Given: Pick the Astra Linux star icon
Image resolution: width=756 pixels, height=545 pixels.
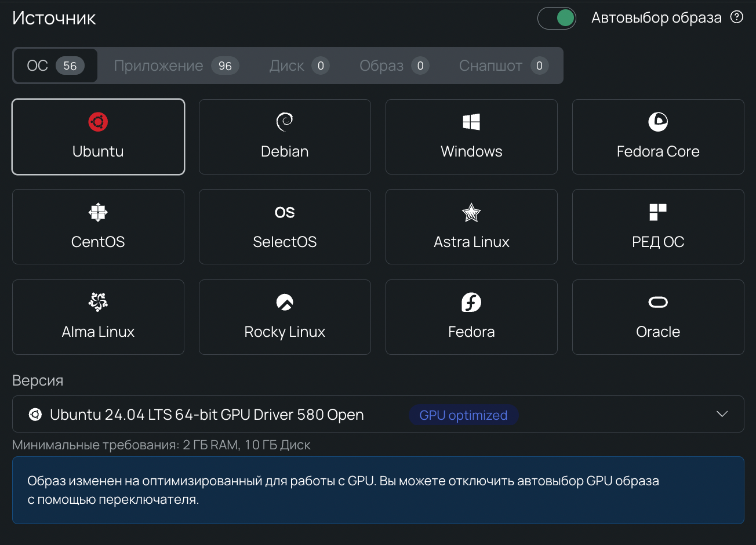Looking at the screenshot, I should coord(471,213).
